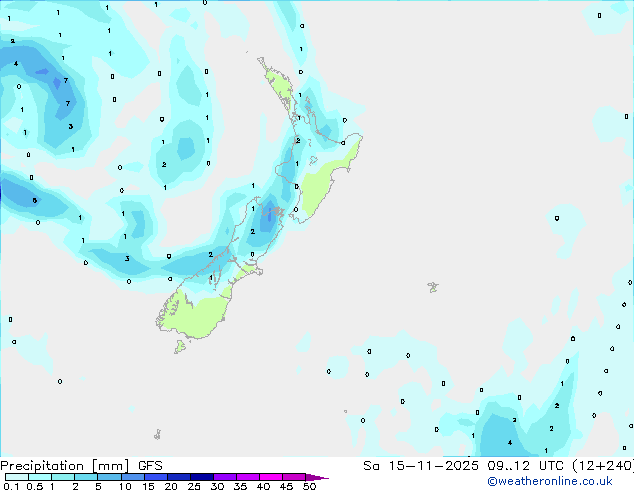Click the '25' legend scale label
Image resolution: width=634 pixels, height=490 pixels.
click(x=194, y=486)
